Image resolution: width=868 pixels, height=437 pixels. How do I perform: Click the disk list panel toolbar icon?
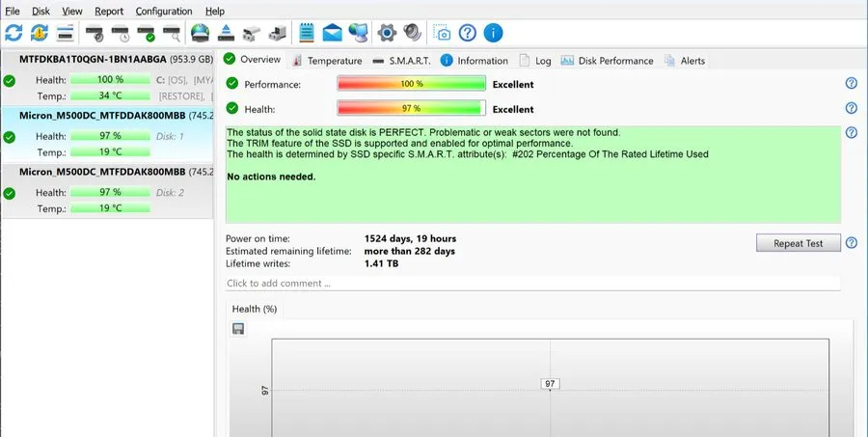[x=65, y=33]
